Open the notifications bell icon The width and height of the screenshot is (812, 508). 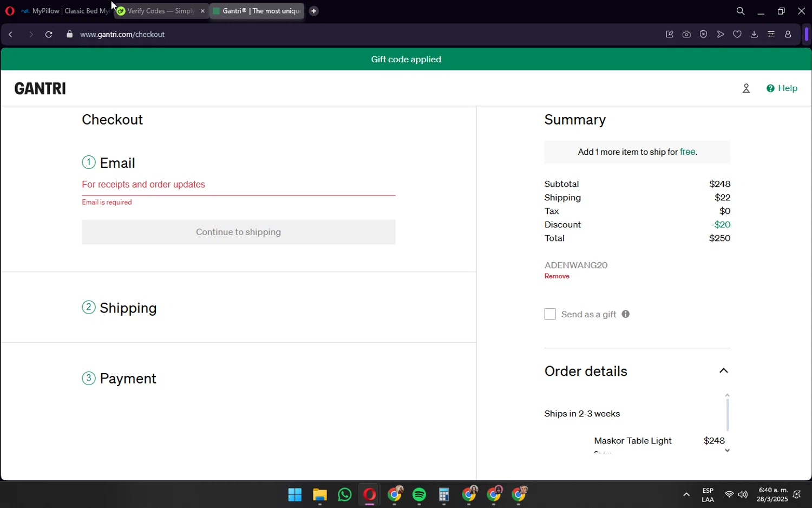pyautogui.click(x=797, y=494)
